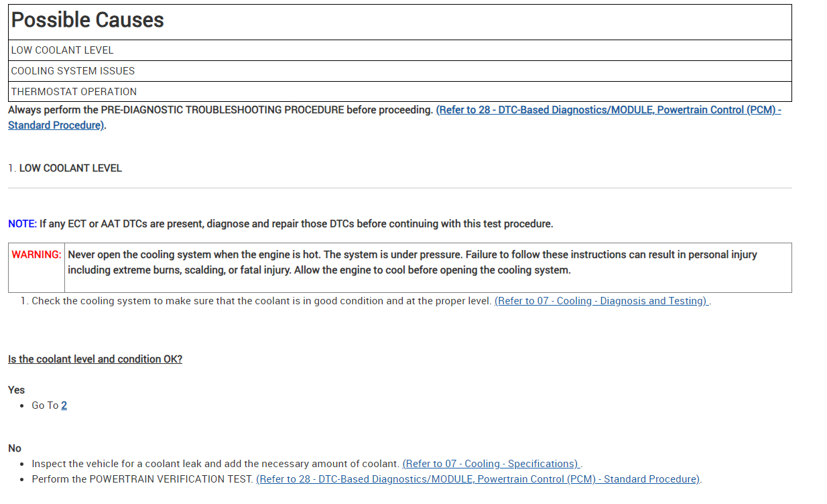Image resolution: width=827 pixels, height=504 pixels.
Task: Click the 'Inspect the vehicle for a coolant leak' text
Action: pos(216,464)
